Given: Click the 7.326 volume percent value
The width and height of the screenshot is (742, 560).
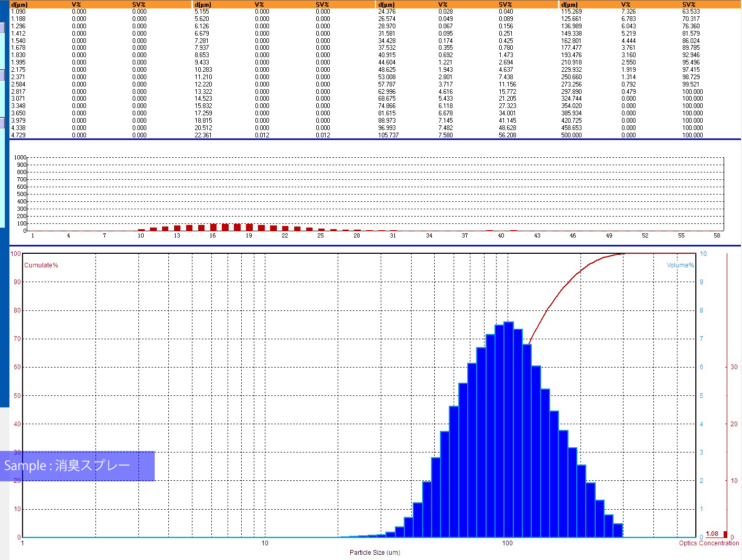Looking at the screenshot, I should coord(629,12).
